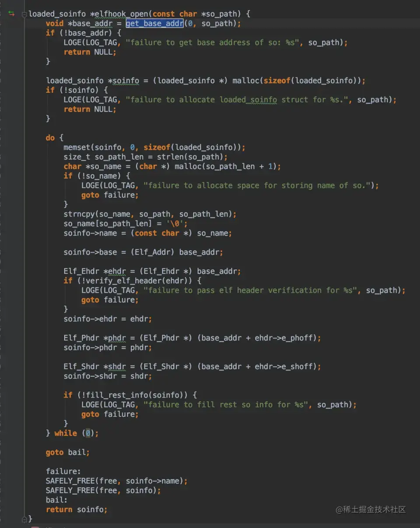
Task: Click the '\0' character literal
Action: [175, 224]
